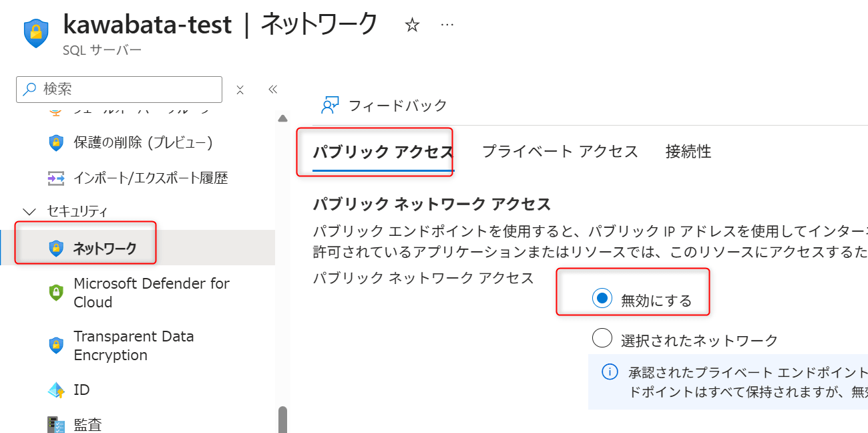The image size is (868, 433).
Task: Collapse the sidebar with double chevron
Action: click(x=272, y=90)
